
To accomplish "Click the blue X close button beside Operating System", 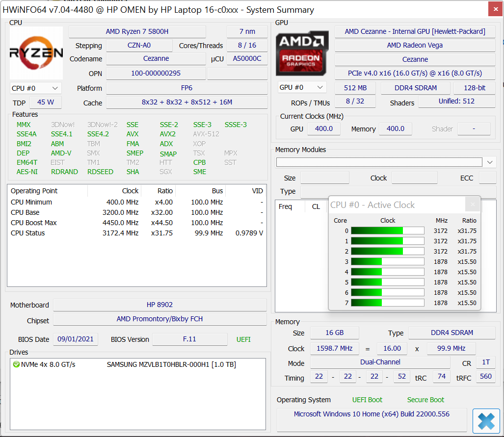I will (x=486, y=421).
